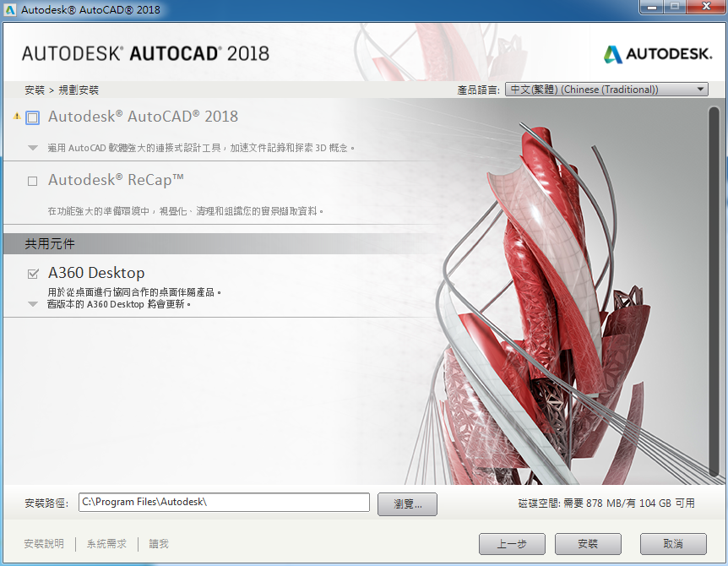This screenshot has height=566, width=728.
Task: Click the 安裝 > 規劃安裝 breadcrumb
Action: [62, 90]
